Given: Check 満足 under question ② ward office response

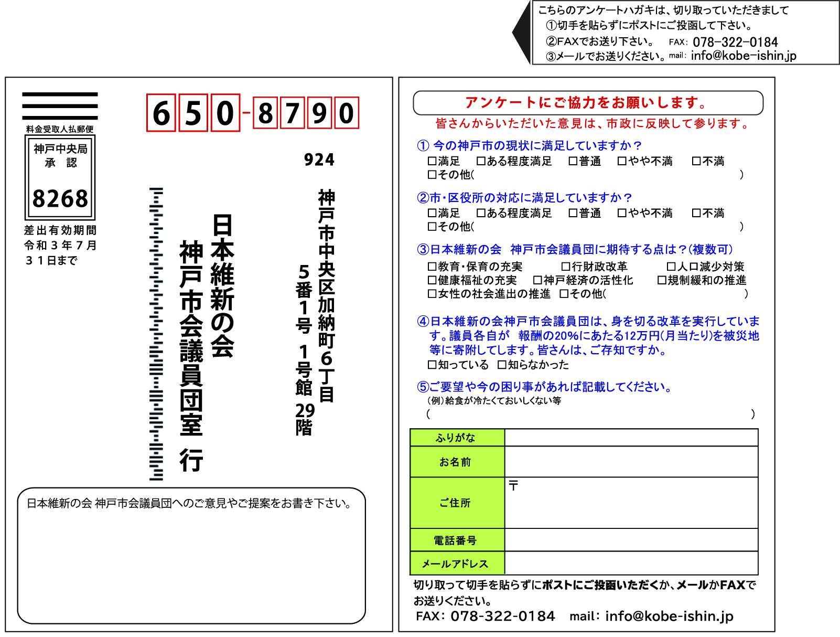Looking at the screenshot, I should pyautogui.click(x=432, y=213).
